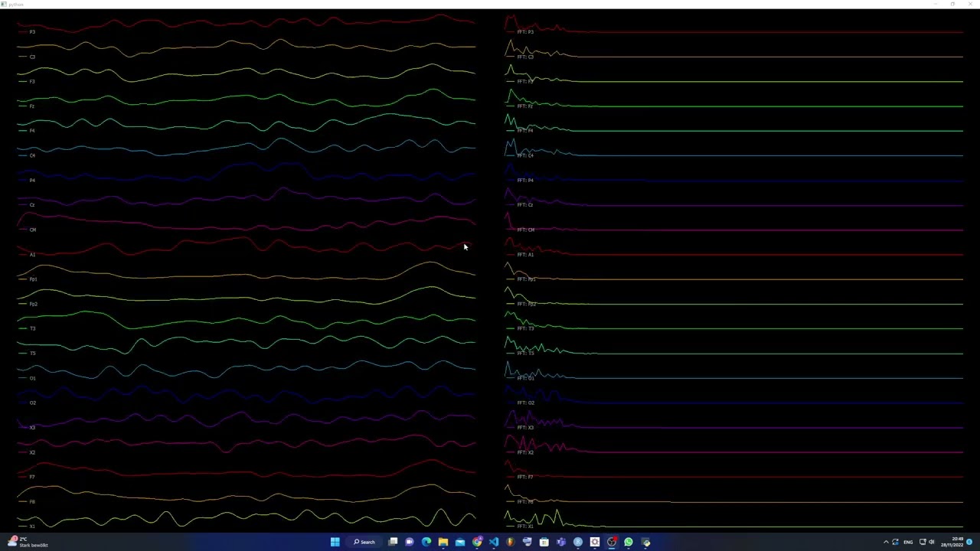Click the Fp2 channel legend label
Screen dimensions: 980x551
[33, 304]
